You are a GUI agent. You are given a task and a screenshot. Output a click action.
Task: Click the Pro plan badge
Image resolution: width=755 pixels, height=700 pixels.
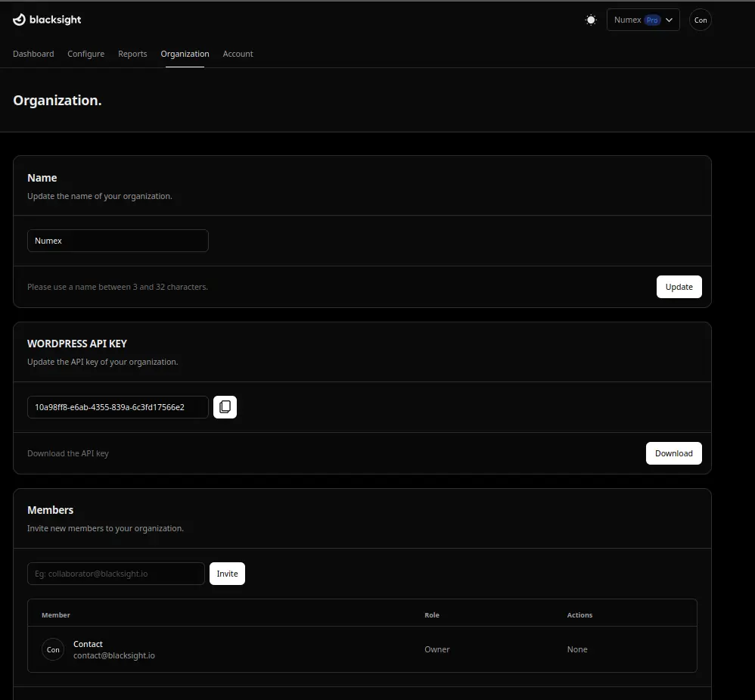click(x=651, y=20)
